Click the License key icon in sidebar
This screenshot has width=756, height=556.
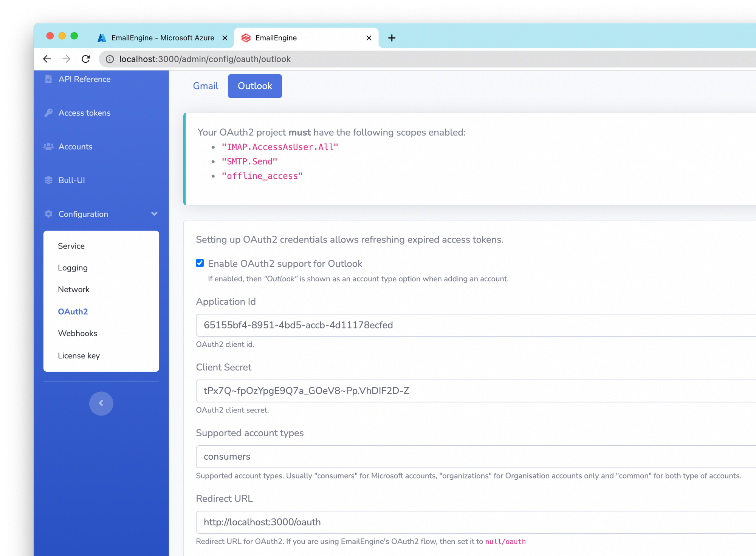pyautogui.click(x=79, y=355)
